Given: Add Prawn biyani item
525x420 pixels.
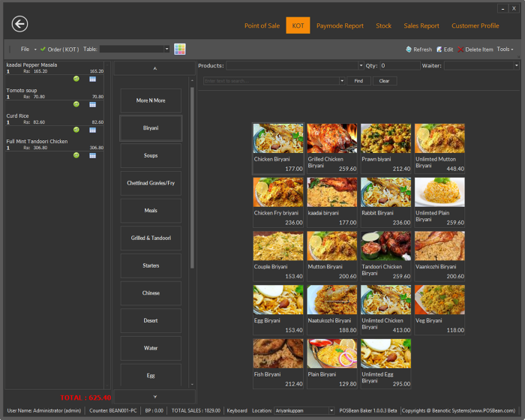Looking at the screenshot, I should [x=385, y=148].
